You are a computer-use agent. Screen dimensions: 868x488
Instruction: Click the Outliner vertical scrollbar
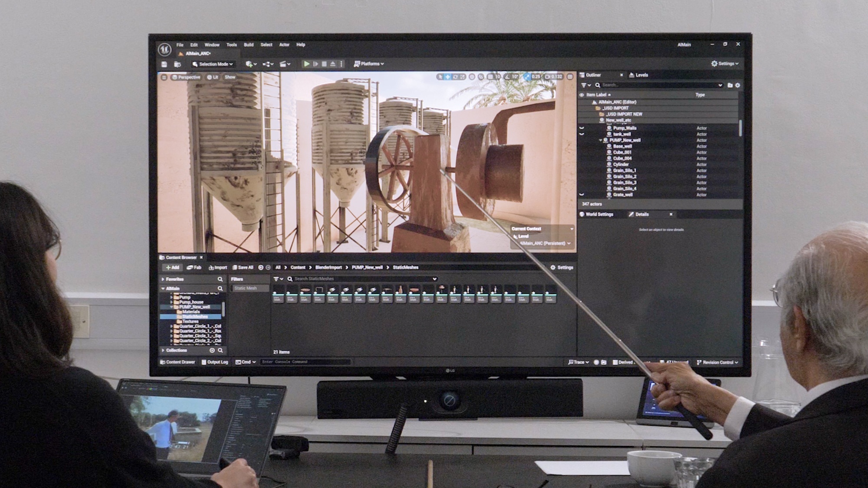tap(740, 127)
